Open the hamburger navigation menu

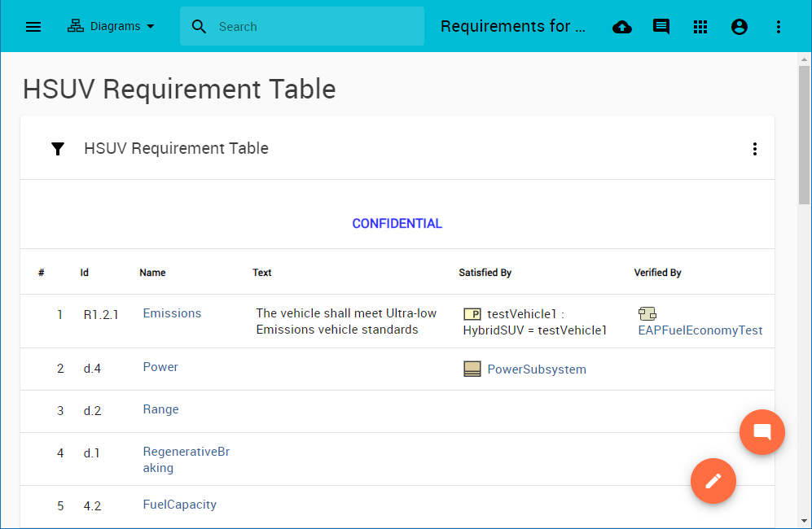tap(33, 27)
